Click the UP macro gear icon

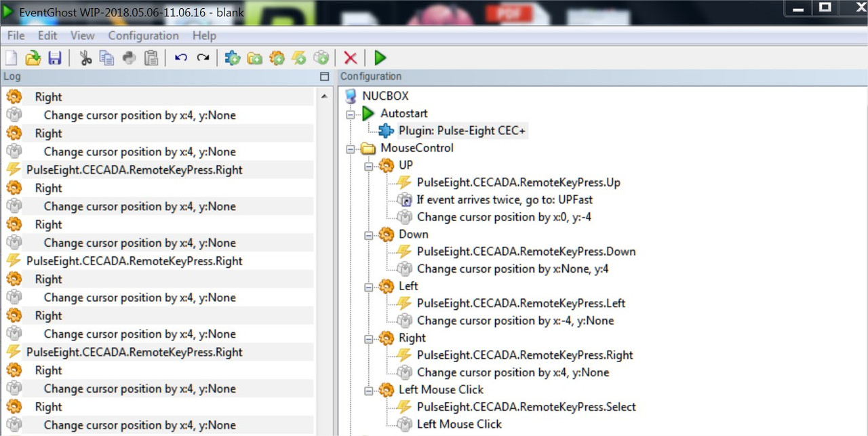pyautogui.click(x=387, y=165)
